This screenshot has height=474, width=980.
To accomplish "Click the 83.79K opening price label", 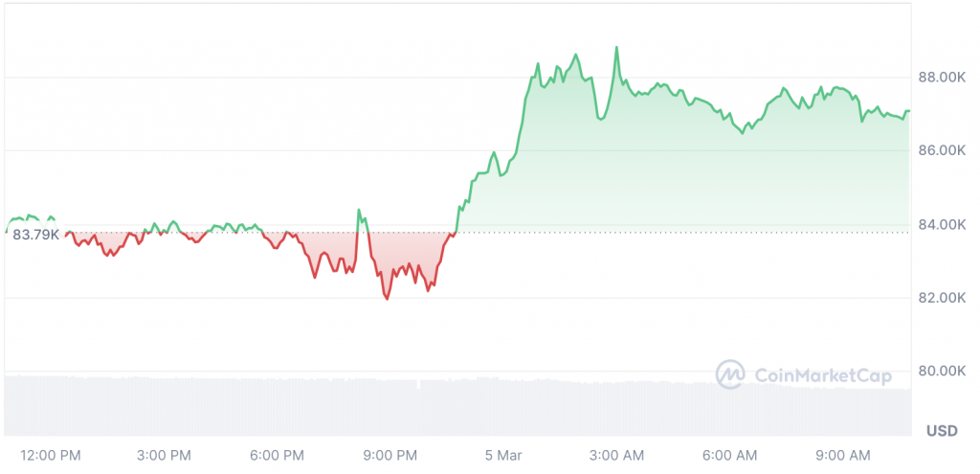I will pyautogui.click(x=35, y=234).
